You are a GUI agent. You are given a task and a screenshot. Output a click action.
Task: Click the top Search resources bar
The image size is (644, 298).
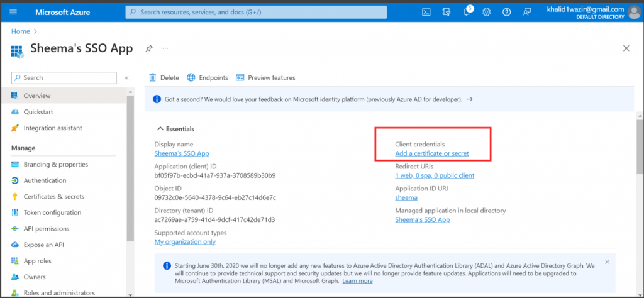click(256, 12)
